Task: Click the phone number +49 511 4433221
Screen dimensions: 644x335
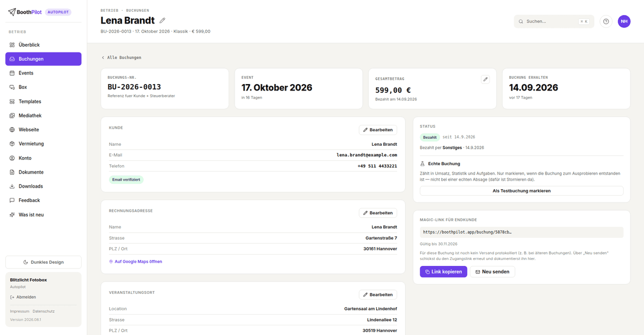Action: [x=377, y=166]
